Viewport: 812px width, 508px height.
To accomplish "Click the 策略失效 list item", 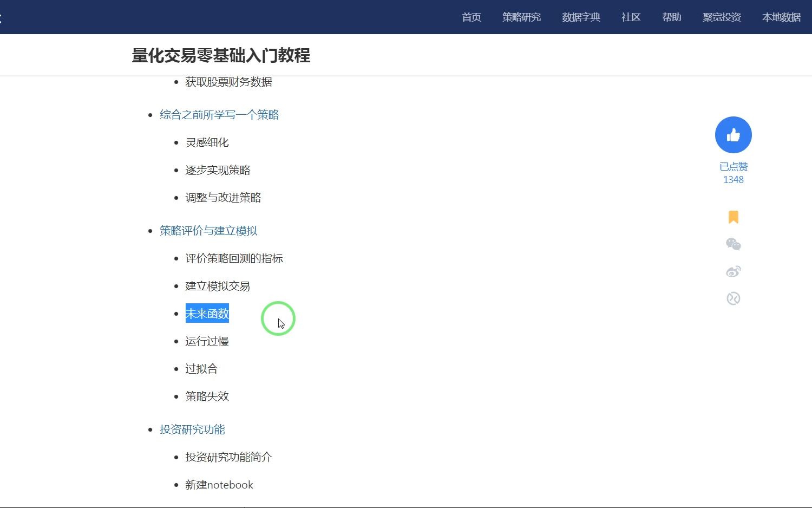I will point(207,396).
